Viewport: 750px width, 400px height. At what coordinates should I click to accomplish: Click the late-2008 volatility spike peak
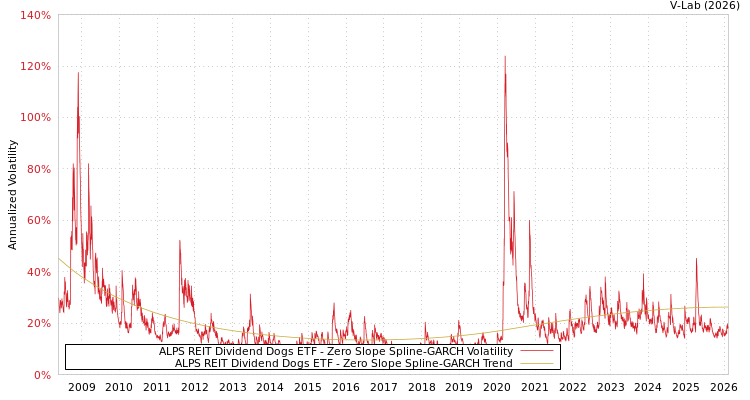78,73
